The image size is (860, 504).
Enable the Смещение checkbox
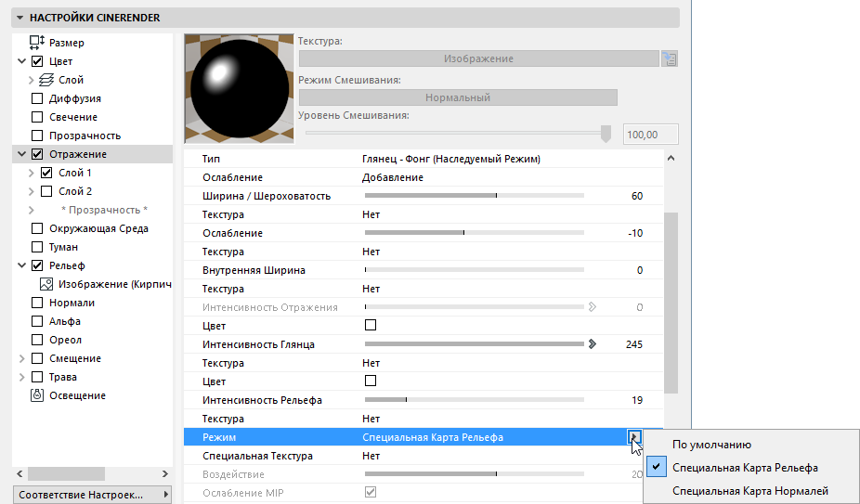pyautogui.click(x=37, y=358)
